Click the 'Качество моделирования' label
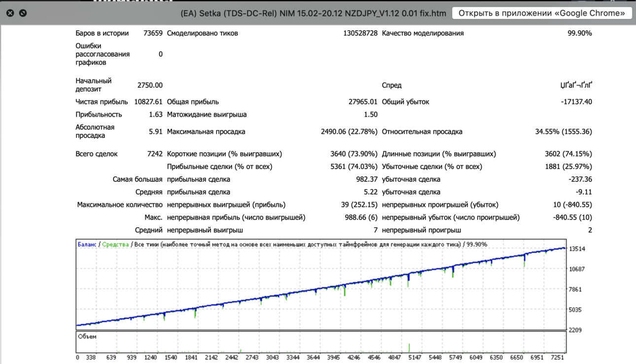The width and height of the screenshot is (636, 364). coord(423,33)
